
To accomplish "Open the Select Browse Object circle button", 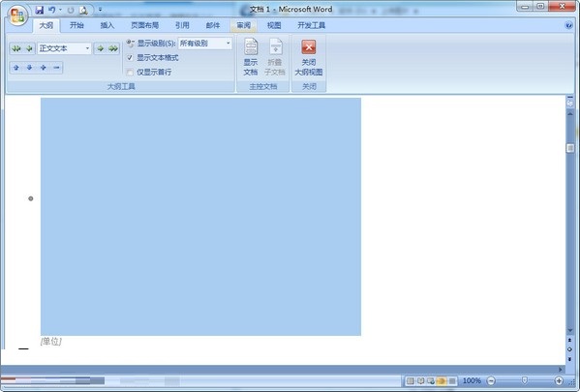I will pyautogui.click(x=570, y=349).
